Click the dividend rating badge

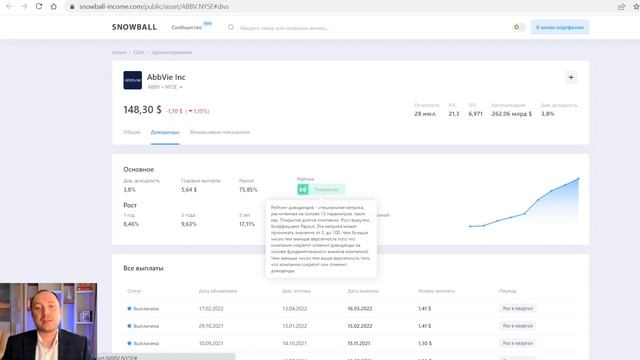(x=321, y=189)
